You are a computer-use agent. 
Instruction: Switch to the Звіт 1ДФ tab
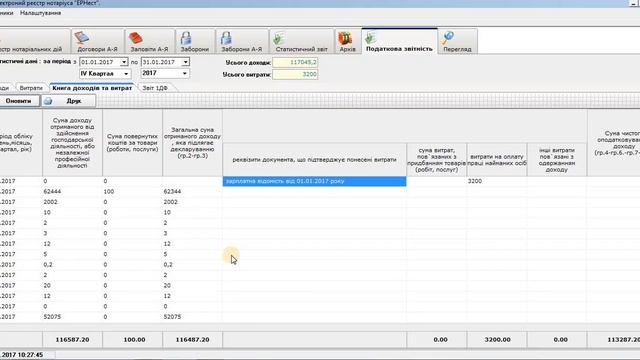[x=155, y=88]
